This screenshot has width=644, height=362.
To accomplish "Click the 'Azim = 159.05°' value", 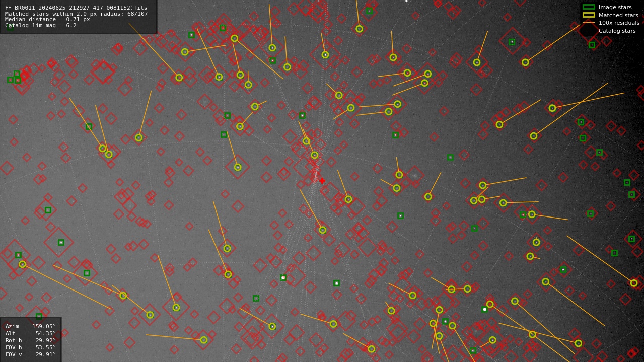I will [x=30, y=327].
